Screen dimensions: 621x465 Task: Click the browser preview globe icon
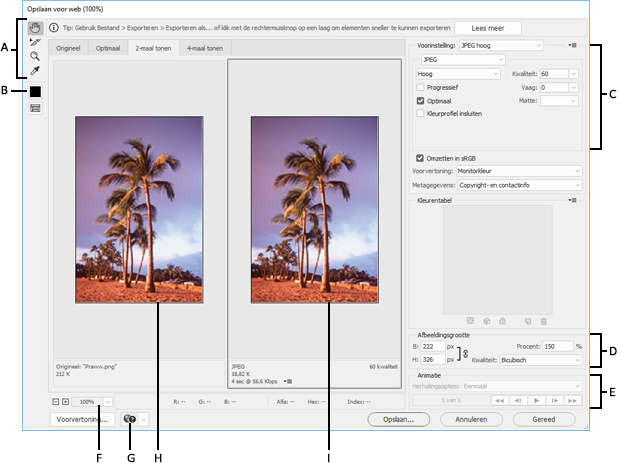click(130, 420)
